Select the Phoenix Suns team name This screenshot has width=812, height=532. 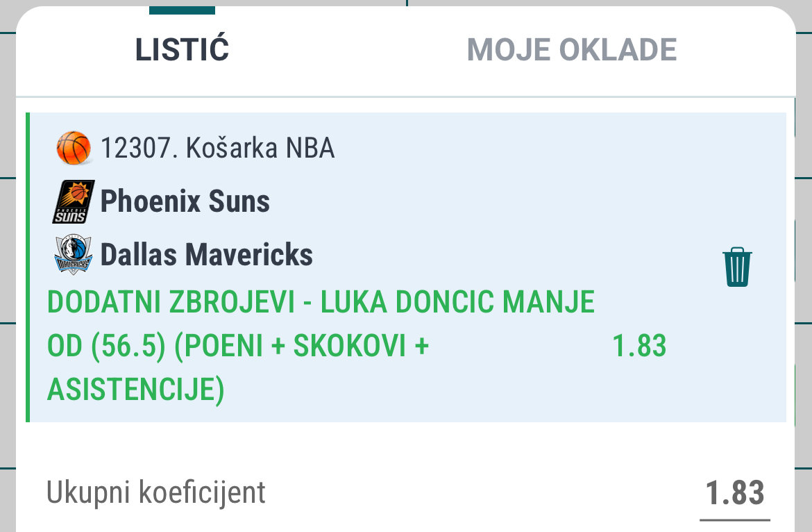(x=185, y=201)
